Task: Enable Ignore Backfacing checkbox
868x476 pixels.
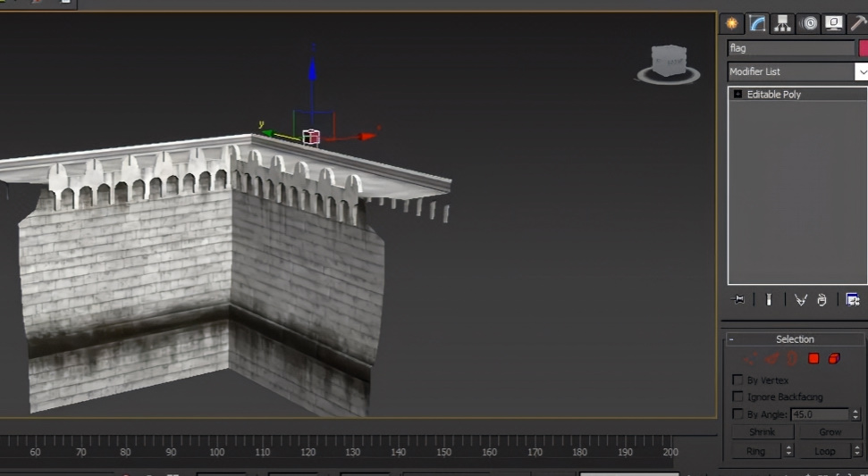Action: pos(737,397)
